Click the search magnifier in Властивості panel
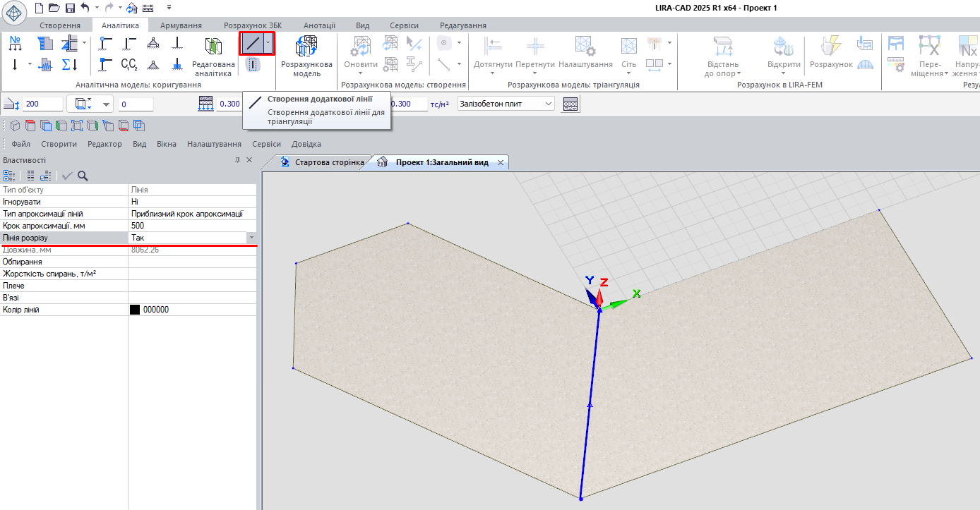 [x=83, y=176]
